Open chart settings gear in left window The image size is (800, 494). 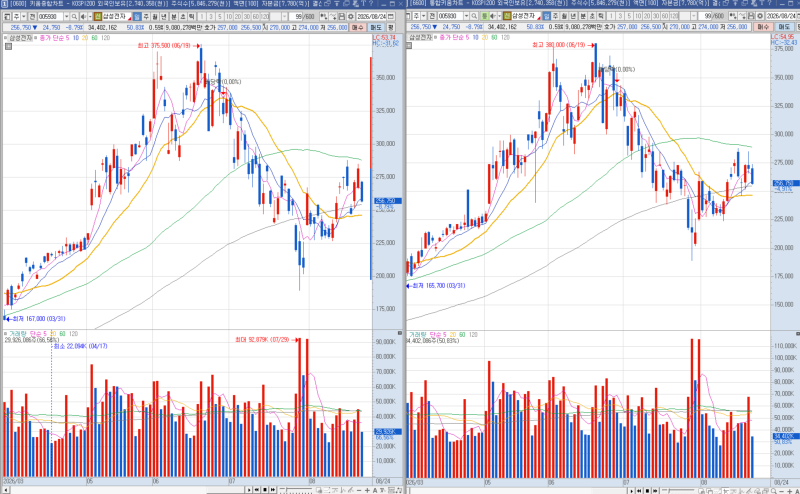pos(351,16)
